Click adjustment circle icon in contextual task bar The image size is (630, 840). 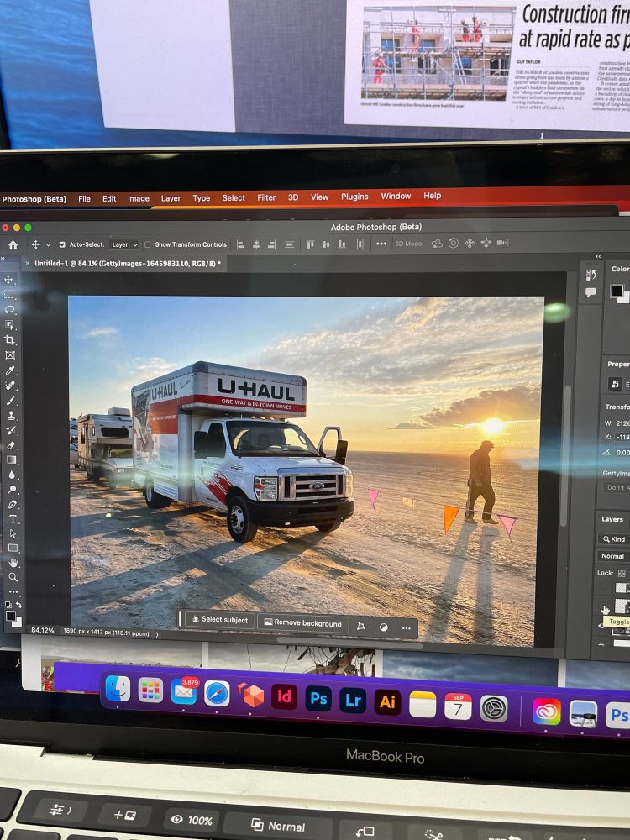tap(384, 627)
